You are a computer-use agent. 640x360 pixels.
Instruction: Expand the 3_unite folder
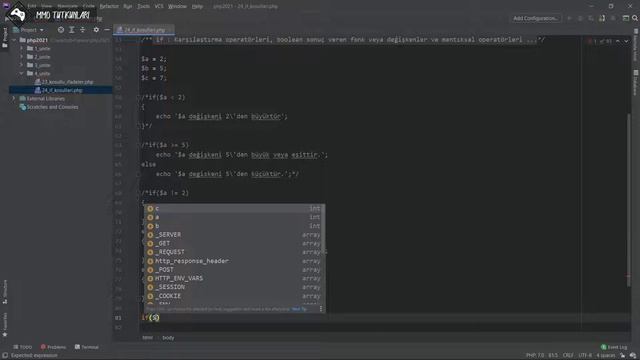coord(22,65)
